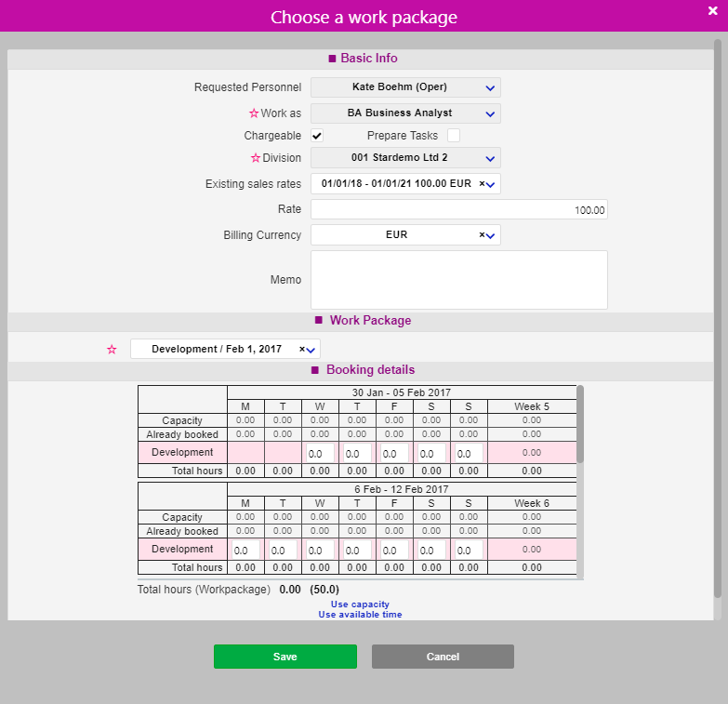This screenshot has width=728, height=704.
Task: Edit Week 6 Friday Development hours
Action: click(394, 550)
